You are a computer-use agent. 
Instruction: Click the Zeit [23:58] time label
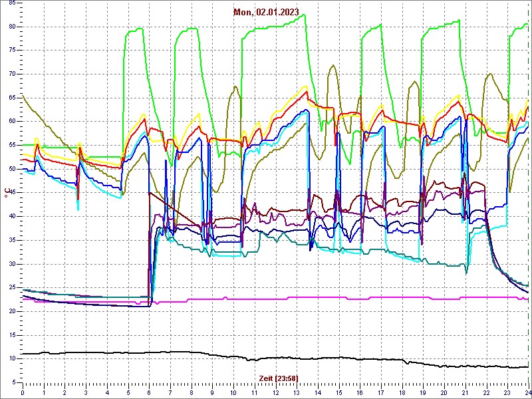click(279, 378)
